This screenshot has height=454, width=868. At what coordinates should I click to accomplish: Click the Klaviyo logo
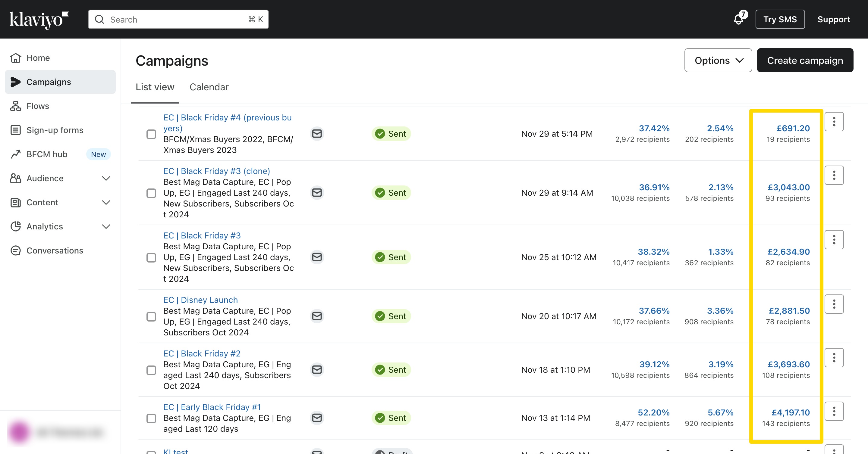point(39,20)
